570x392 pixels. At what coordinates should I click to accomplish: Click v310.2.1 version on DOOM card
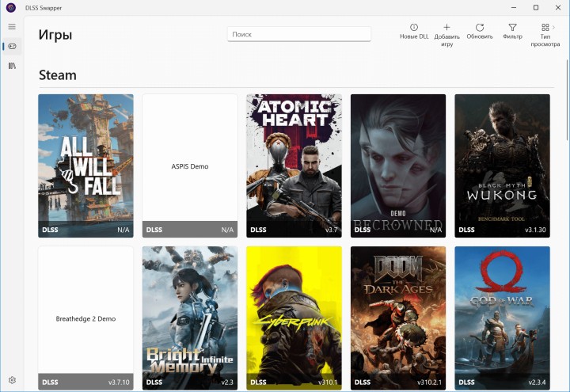[429, 382]
